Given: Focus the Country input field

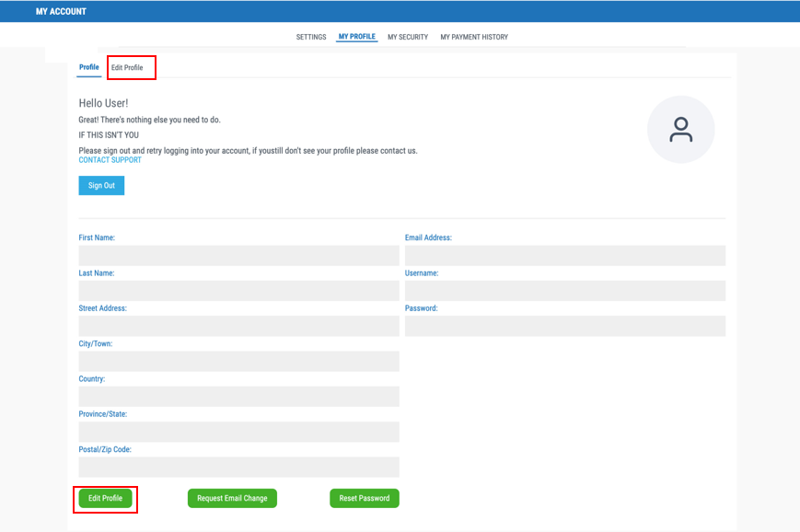Looking at the screenshot, I should pos(238,397).
